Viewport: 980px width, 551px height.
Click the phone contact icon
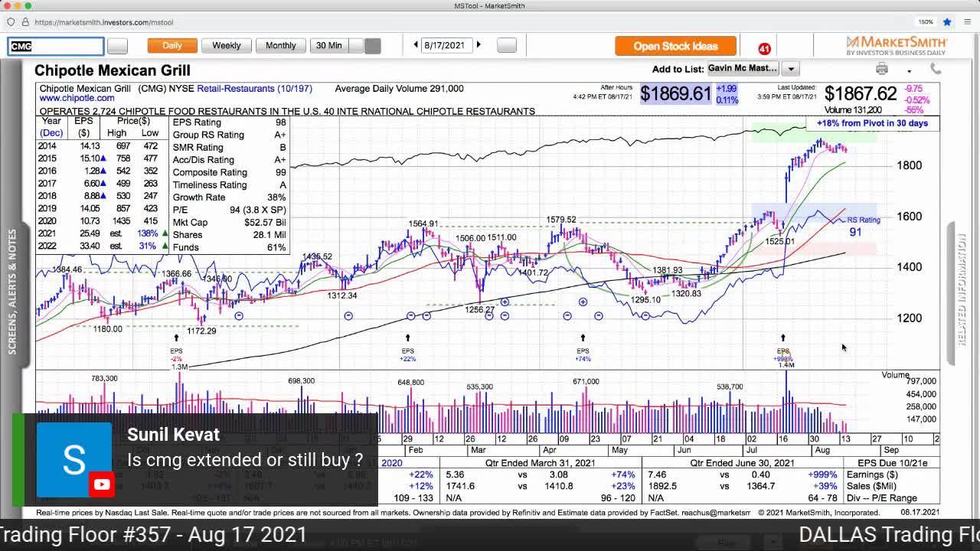(x=936, y=70)
